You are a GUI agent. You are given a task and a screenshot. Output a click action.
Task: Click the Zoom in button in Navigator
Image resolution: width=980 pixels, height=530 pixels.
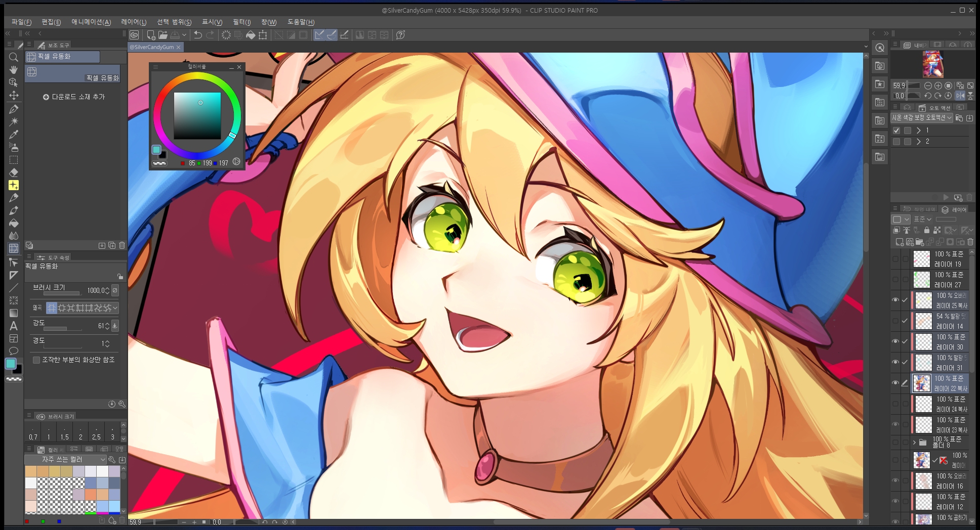(x=938, y=86)
